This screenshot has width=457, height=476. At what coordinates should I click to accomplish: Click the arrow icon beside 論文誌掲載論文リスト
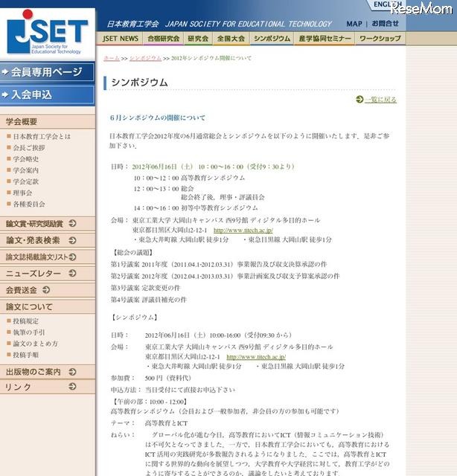click(x=72, y=257)
